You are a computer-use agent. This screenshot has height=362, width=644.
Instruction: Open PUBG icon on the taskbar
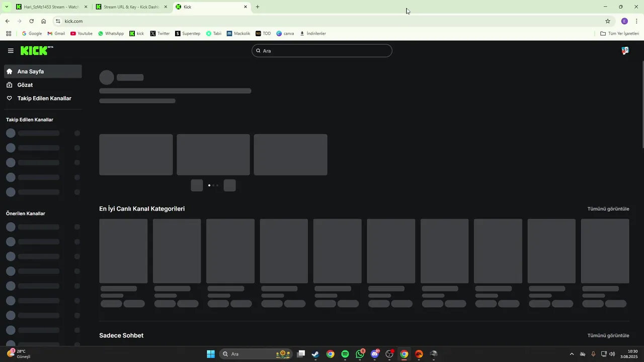(434, 354)
